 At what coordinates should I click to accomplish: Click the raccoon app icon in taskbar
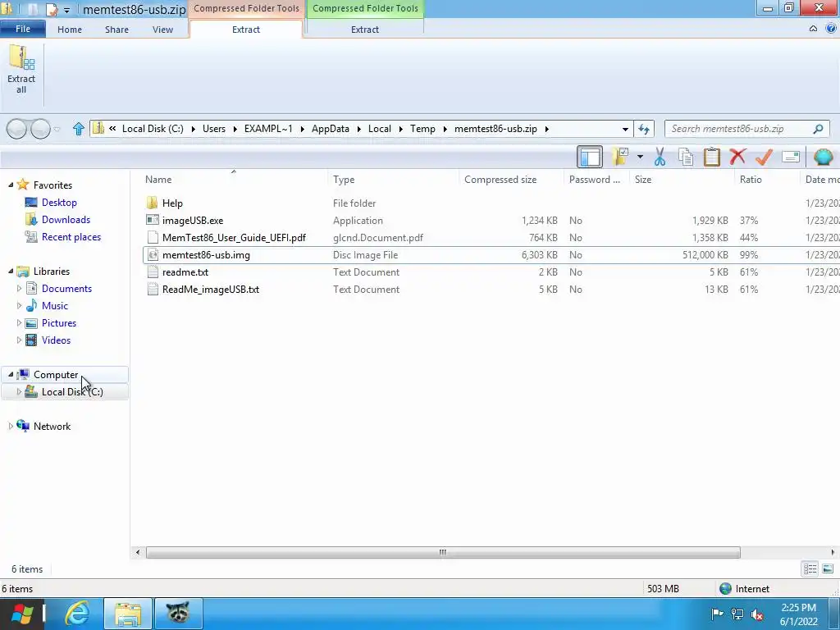click(178, 614)
